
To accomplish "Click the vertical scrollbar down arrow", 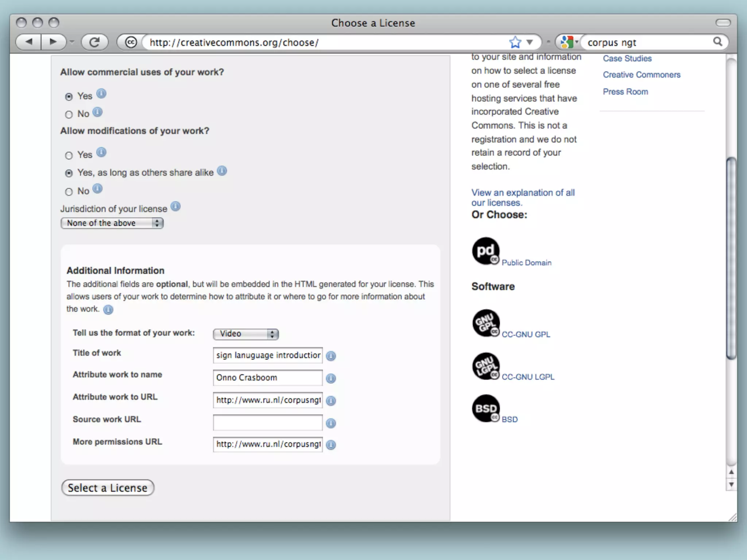I will point(731,485).
